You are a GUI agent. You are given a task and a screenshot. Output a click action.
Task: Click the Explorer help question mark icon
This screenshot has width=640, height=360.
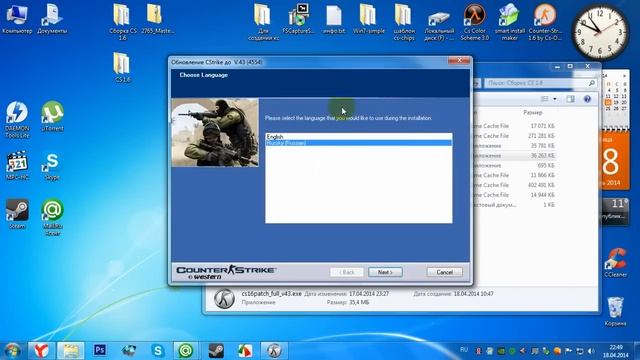[587, 99]
